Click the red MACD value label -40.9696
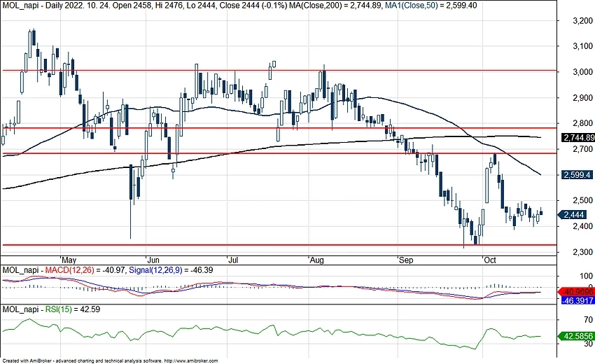The width and height of the screenshot is (595, 364). (x=577, y=292)
